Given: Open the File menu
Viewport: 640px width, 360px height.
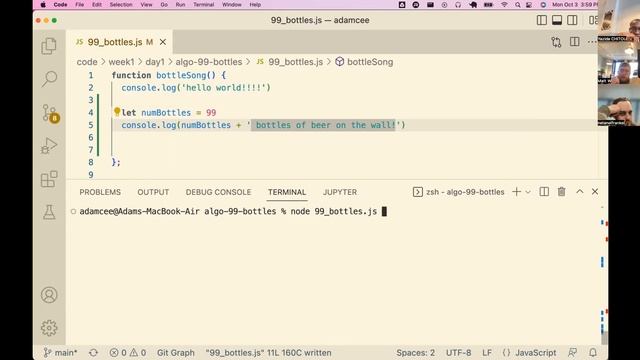Looking at the screenshot, I should coord(80,5).
